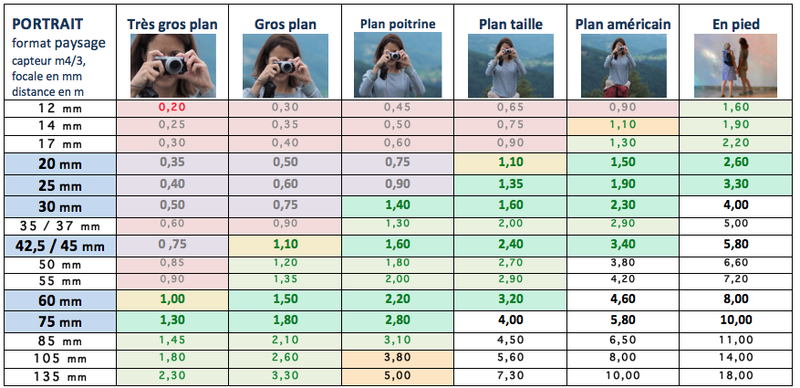This screenshot has height=388, width=800.
Task: Select the 20 mm row header
Action: tap(60, 164)
